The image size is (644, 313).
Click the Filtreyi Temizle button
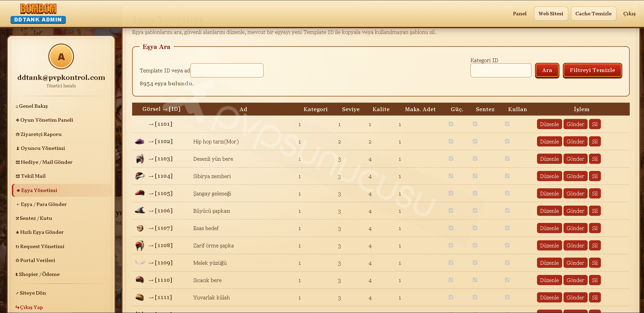pyautogui.click(x=592, y=70)
